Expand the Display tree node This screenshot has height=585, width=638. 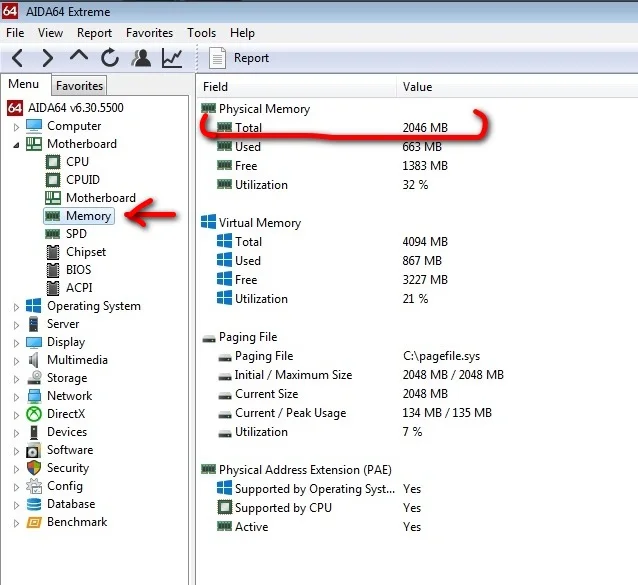[16, 343]
